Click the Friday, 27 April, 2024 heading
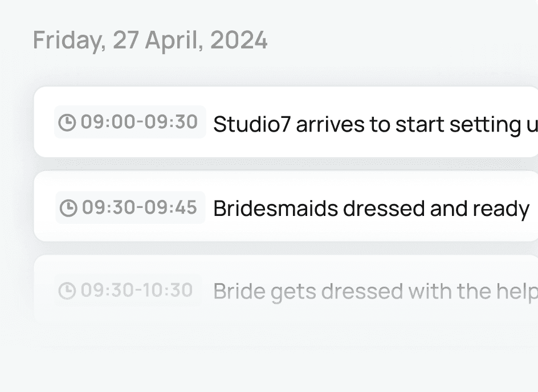This screenshot has width=538, height=392. [150, 40]
